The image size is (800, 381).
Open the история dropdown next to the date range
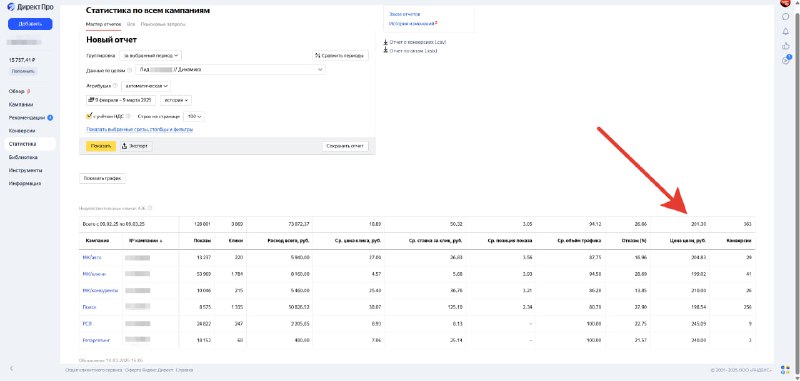point(176,100)
